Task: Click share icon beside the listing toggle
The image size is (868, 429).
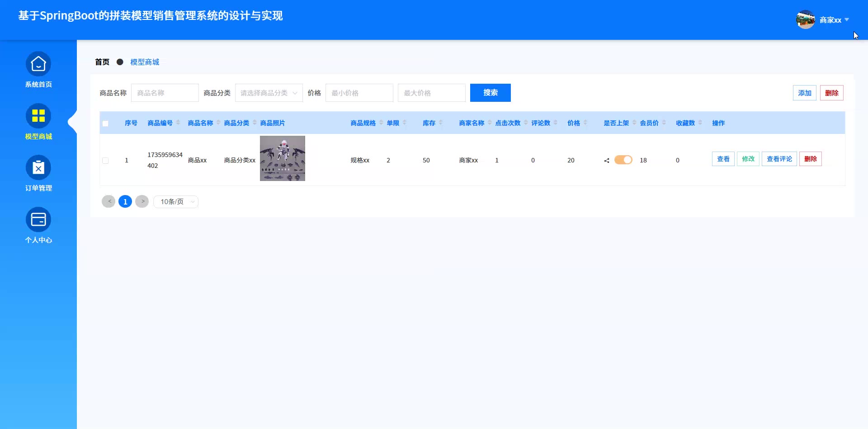Action: pyautogui.click(x=607, y=160)
